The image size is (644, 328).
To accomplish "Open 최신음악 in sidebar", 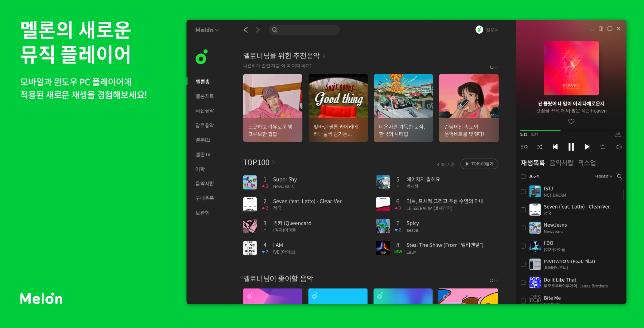I will click(x=205, y=111).
